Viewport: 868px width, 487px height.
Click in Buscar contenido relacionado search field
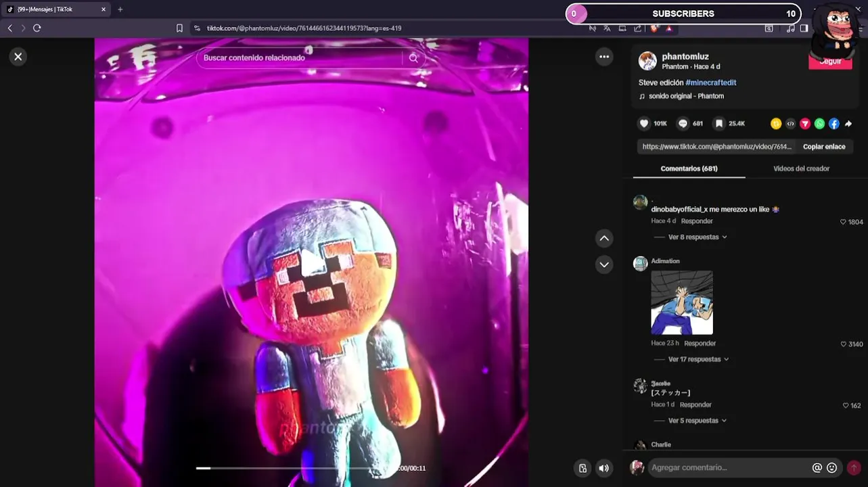(x=301, y=58)
